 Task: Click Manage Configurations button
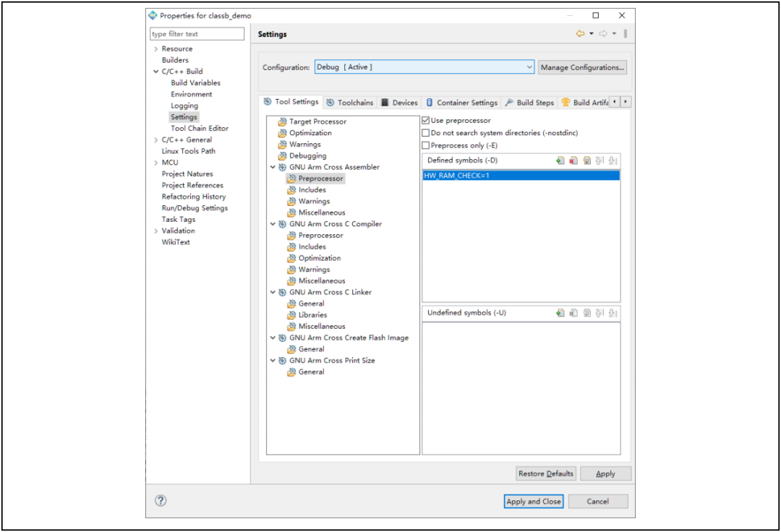pyautogui.click(x=582, y=67)
